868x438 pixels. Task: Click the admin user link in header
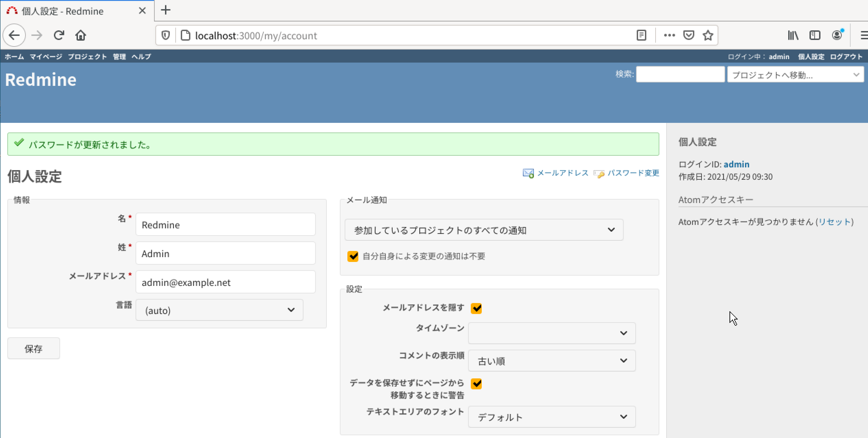(x=779, y=57)
